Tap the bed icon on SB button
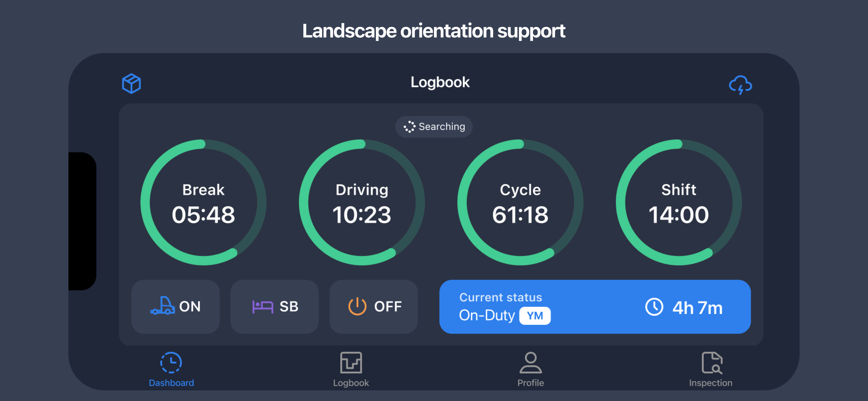The width and height of the screenshot is (868, 401). [262, 307]
